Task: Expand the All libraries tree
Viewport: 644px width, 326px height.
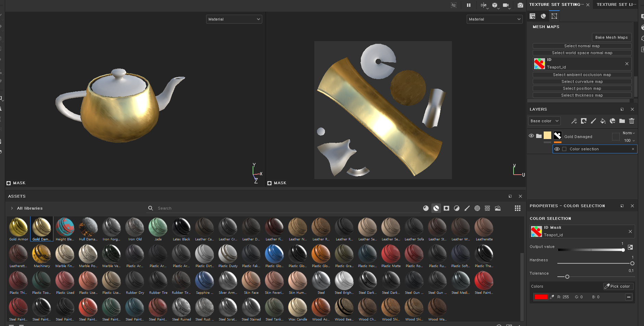Action: [x=12, y=208]
